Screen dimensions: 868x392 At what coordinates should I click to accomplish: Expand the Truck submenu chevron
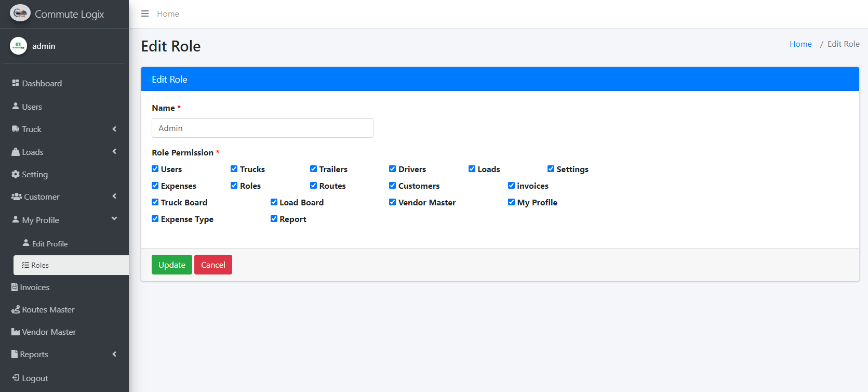pos(114,129)
